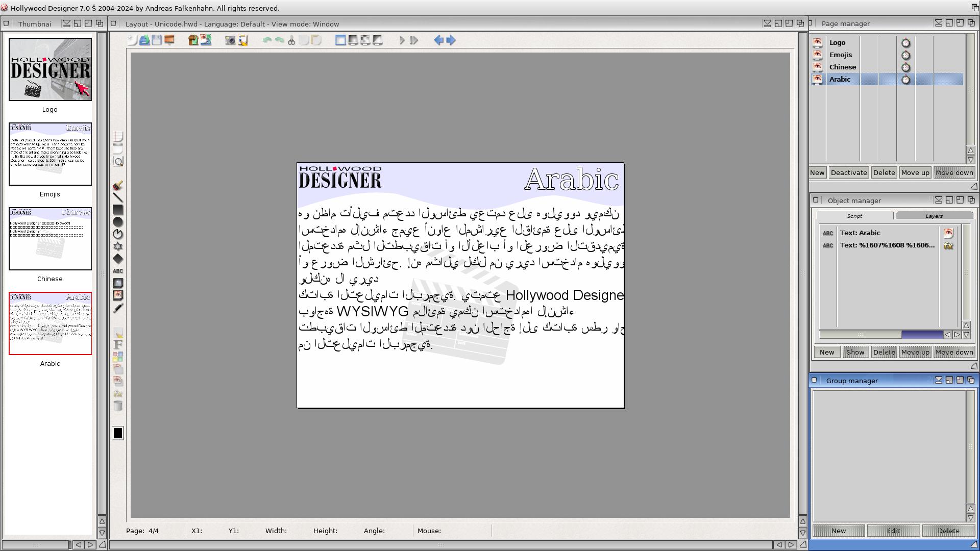Click the play-with-bar arrow icon
Screen dimensions: 980x551
414,40
